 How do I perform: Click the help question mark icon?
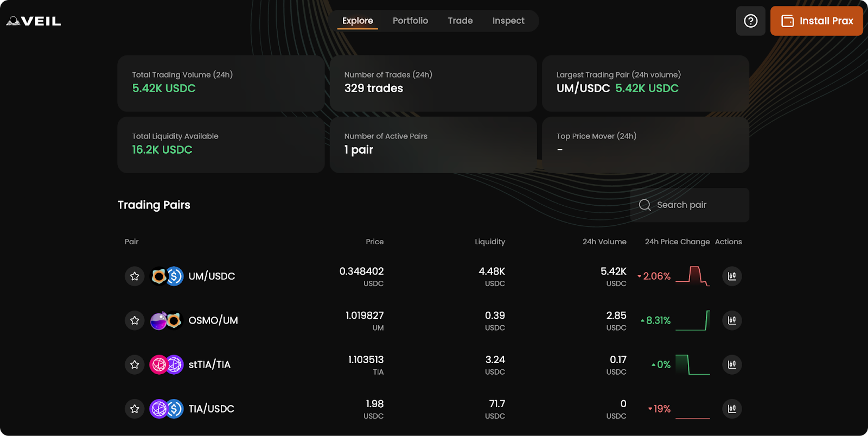(x=750, y=21)
